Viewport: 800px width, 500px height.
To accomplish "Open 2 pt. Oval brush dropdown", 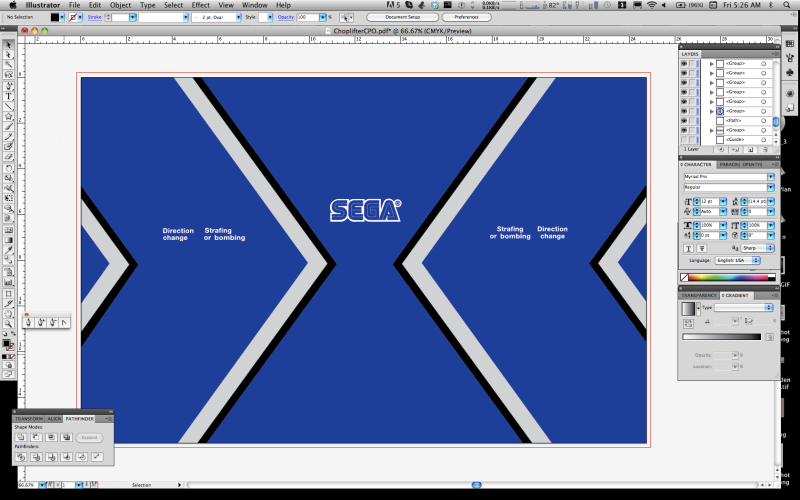I will 238,17.
